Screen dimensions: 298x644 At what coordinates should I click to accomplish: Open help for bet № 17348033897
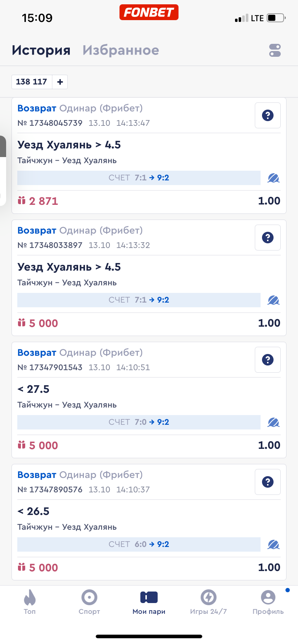(x=267, y=238)
